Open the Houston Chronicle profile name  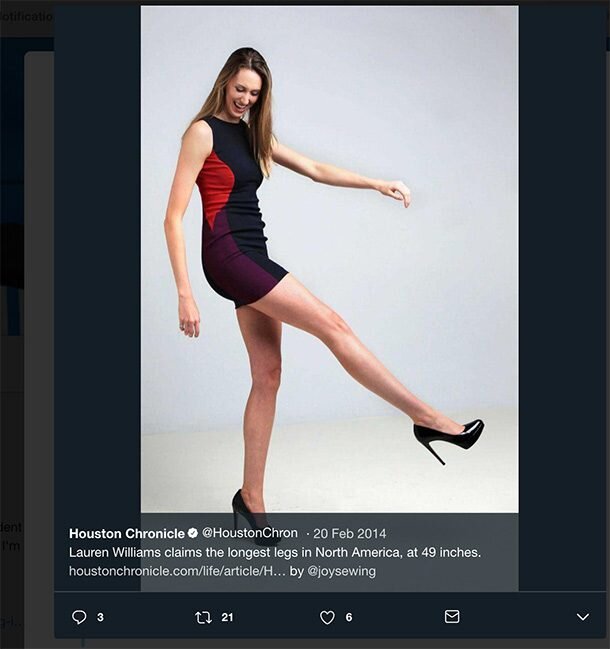pyautogui.click(x=127, y=534)
